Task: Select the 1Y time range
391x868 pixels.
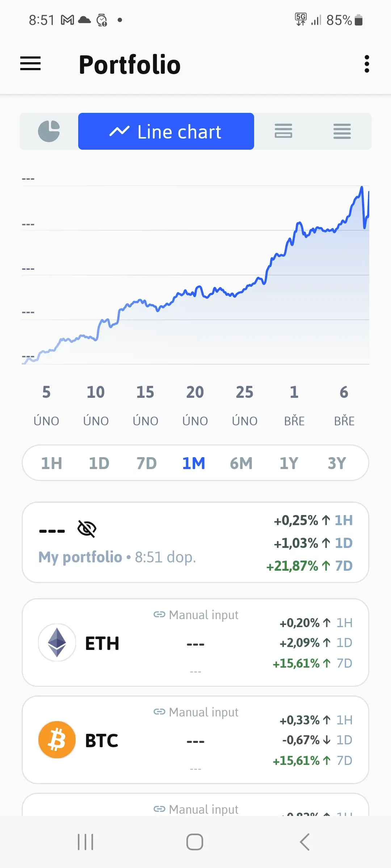Action: click(289, 463)
